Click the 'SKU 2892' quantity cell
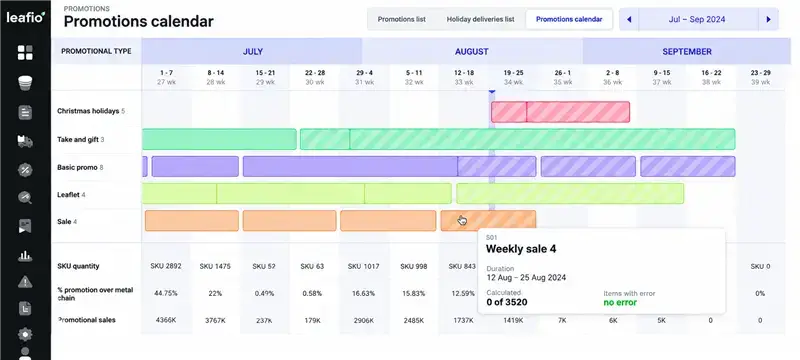The height and width of the screenshot is (360, 800). click(x=166, y=266)
